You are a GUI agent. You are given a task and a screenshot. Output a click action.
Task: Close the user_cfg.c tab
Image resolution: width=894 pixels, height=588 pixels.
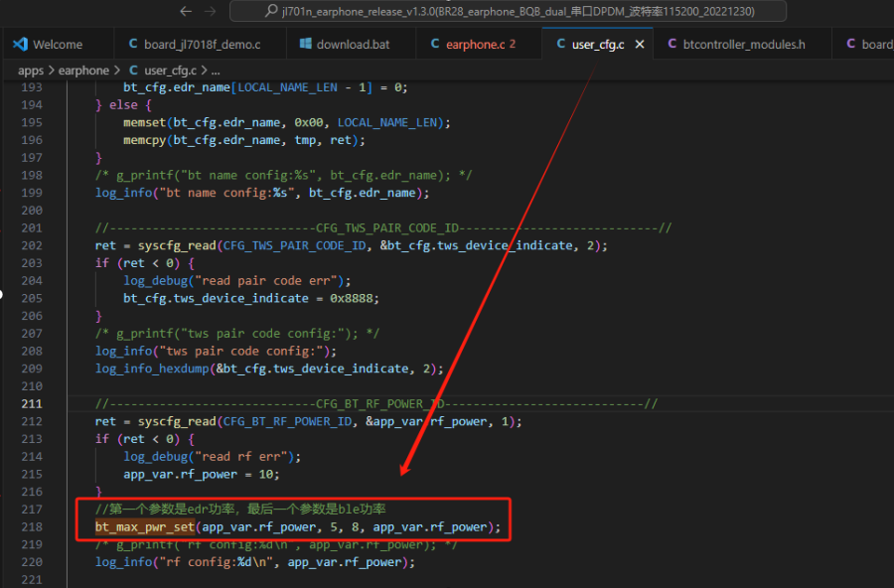(x=640, y=44)
